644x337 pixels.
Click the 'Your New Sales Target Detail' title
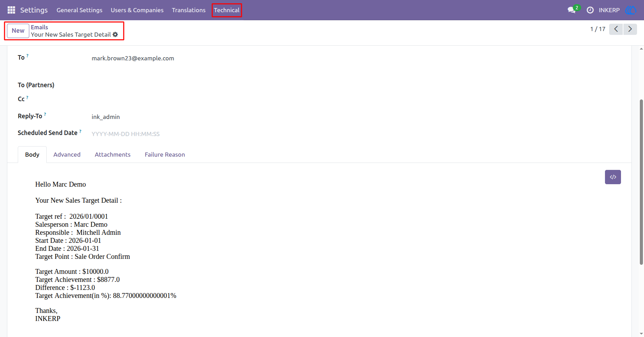coord(71,35)
